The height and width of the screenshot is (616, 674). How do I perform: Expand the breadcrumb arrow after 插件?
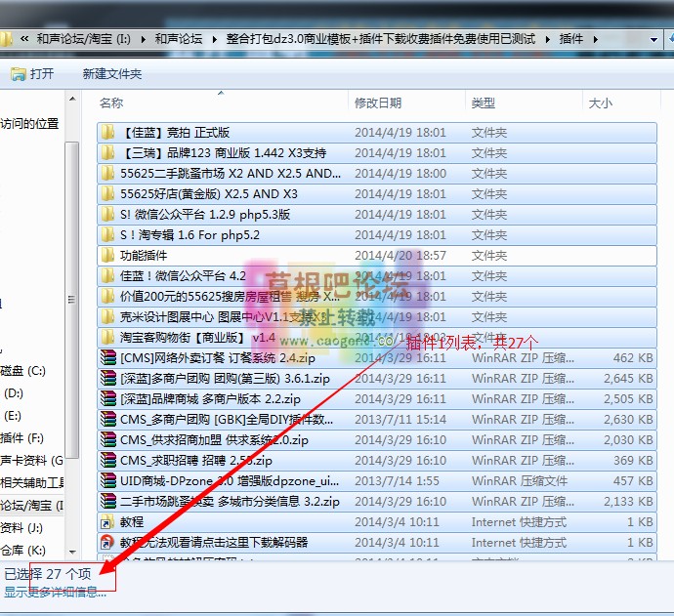595,39
